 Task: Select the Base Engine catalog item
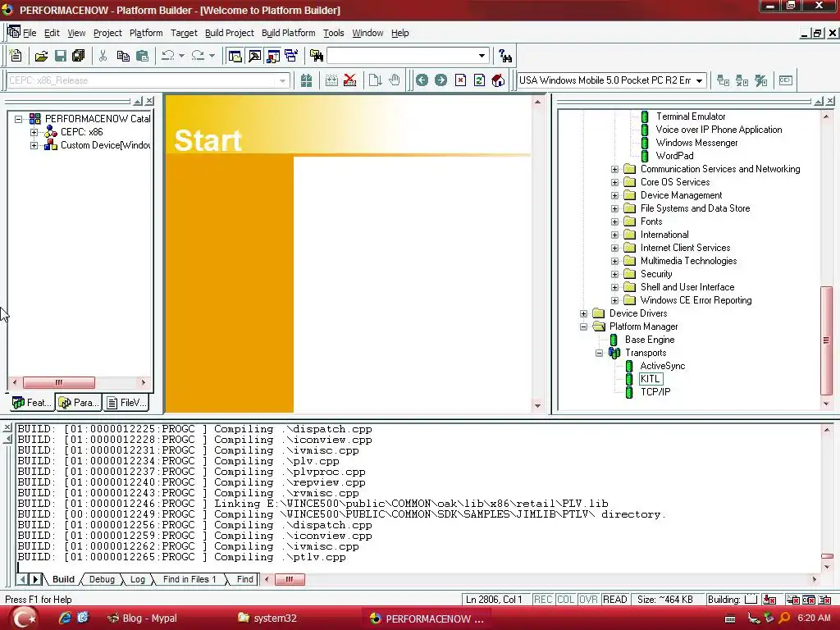(x=650, y=340)
